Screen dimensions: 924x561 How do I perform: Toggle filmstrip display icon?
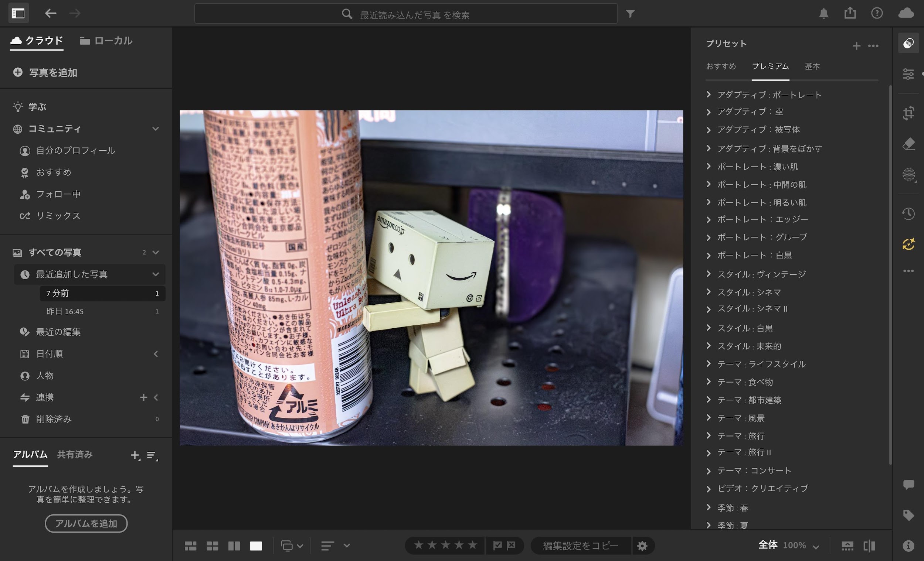tap(847, 545)
